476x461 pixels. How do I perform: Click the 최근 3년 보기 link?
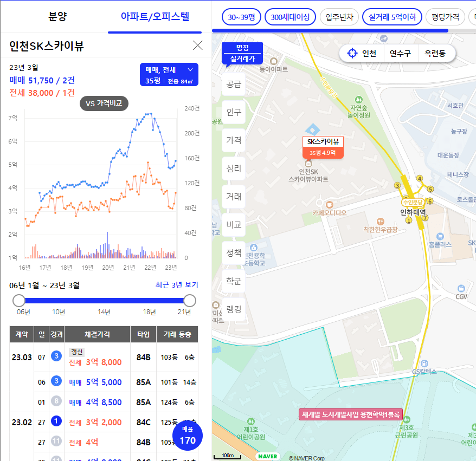coord(176,285)
